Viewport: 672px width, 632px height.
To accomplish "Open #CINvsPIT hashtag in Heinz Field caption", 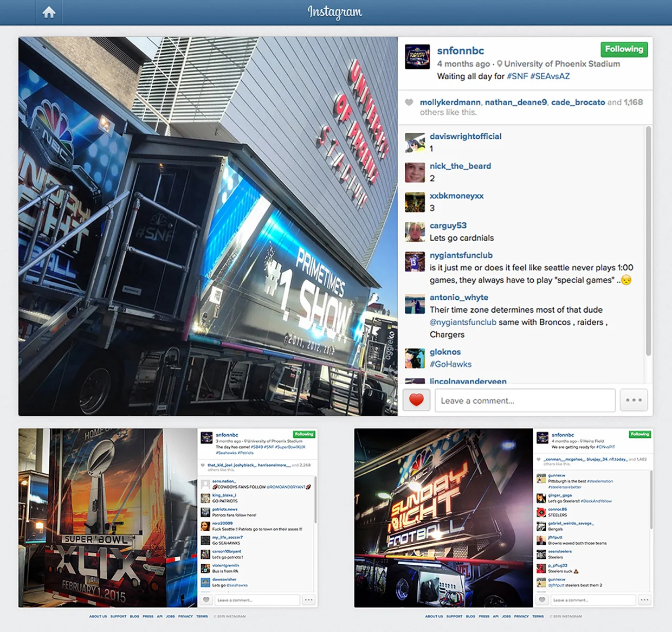I will coord(605,447).
